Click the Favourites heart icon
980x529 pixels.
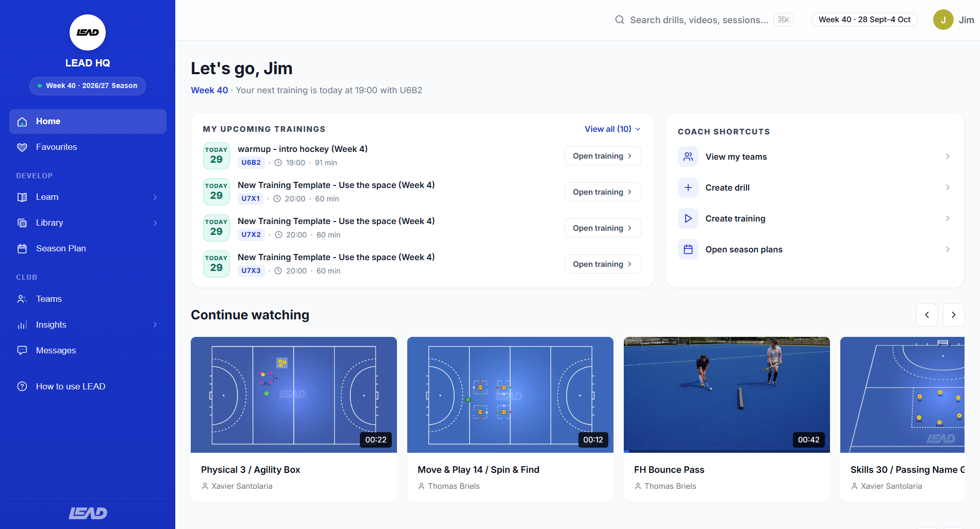click(x=22, y=147)
